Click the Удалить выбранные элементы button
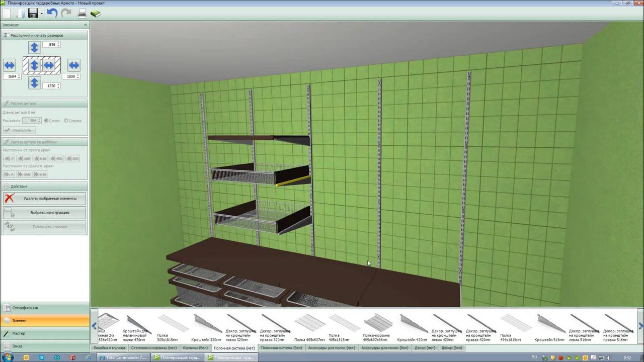The image size is (644, 362). click(44, 199)
